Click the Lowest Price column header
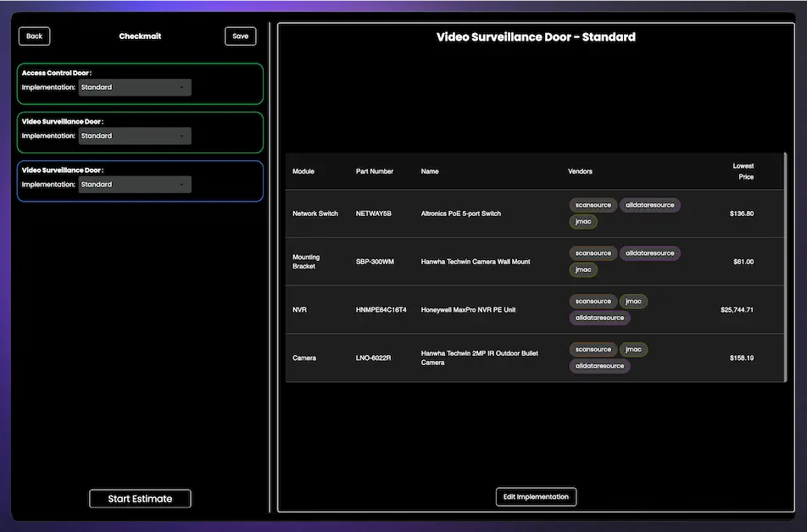 pyautogui.click(x=743, y=171)
